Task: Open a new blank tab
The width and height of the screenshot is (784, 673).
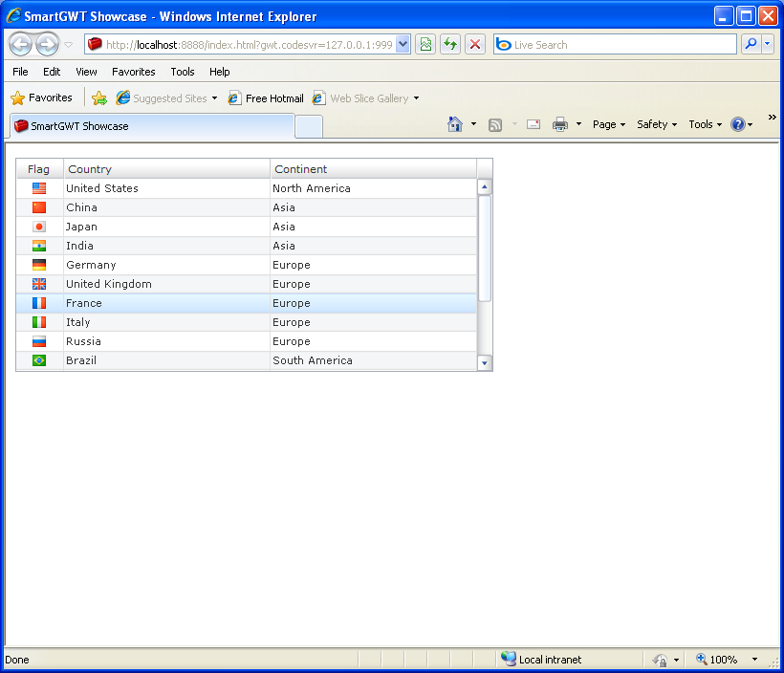Action: tap(309, 127)
